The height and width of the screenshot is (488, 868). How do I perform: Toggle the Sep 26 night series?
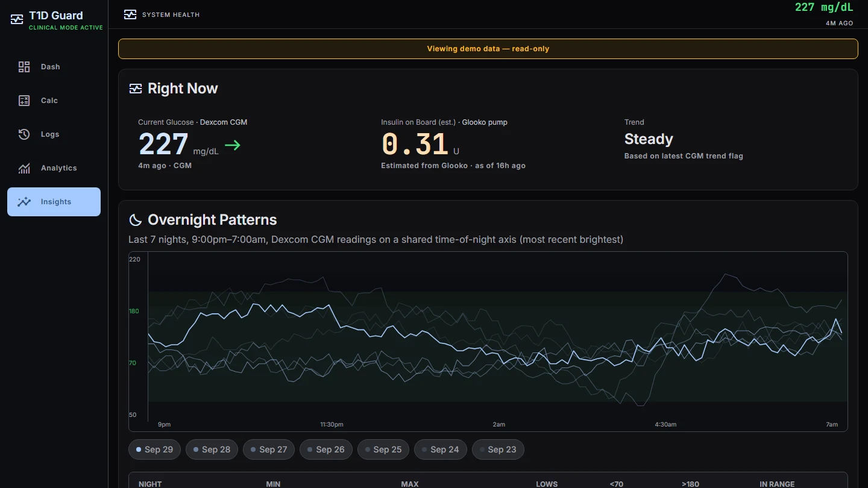click(326, 449)
